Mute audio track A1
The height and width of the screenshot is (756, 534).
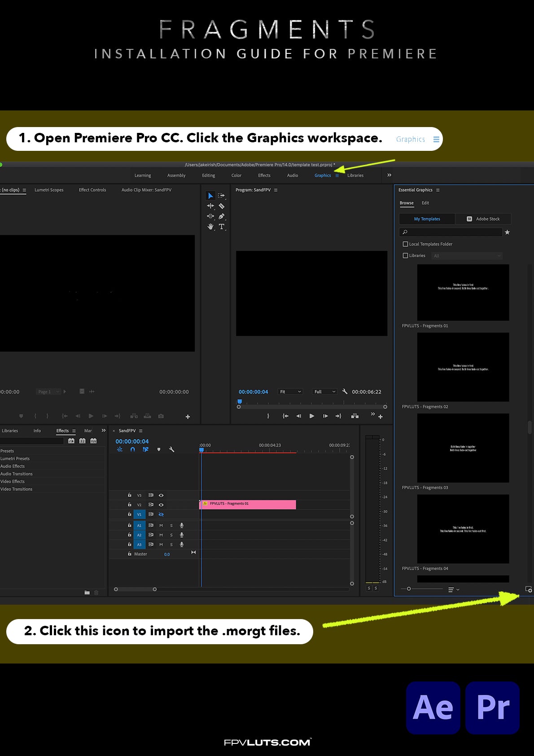click(x=161, y=525)
